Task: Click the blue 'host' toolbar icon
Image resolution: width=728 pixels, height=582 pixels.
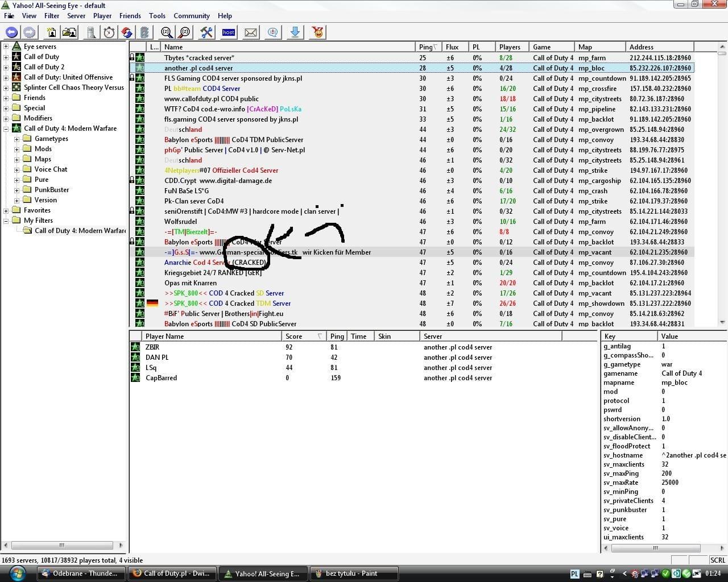Action: [x=229, y=32]
